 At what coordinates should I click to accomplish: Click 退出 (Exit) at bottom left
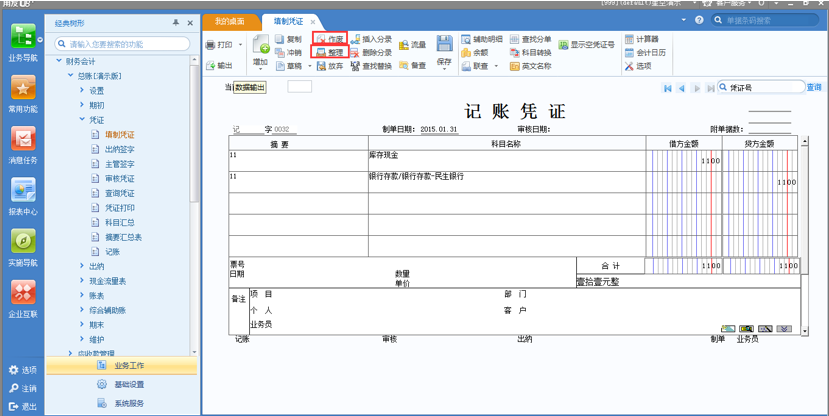(x=23, y=406)
